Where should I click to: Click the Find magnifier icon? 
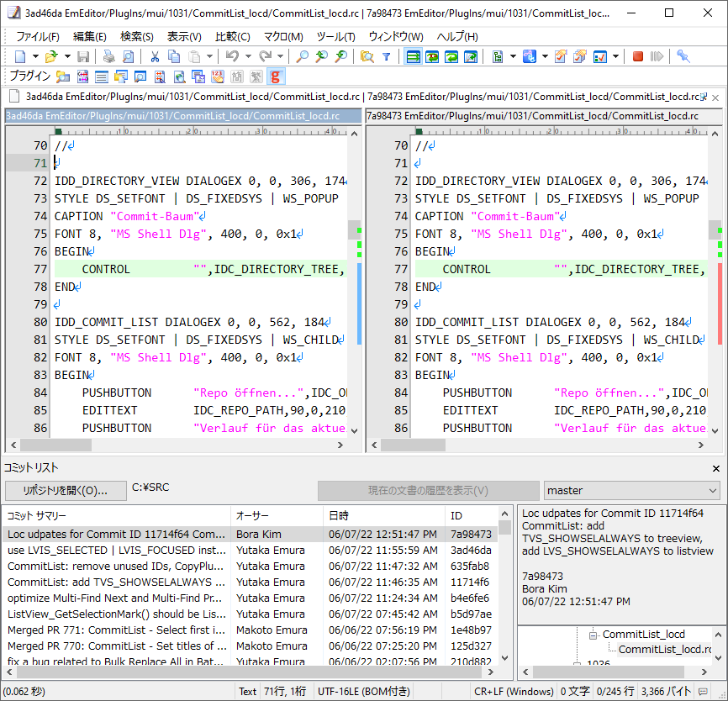point(303,56)
